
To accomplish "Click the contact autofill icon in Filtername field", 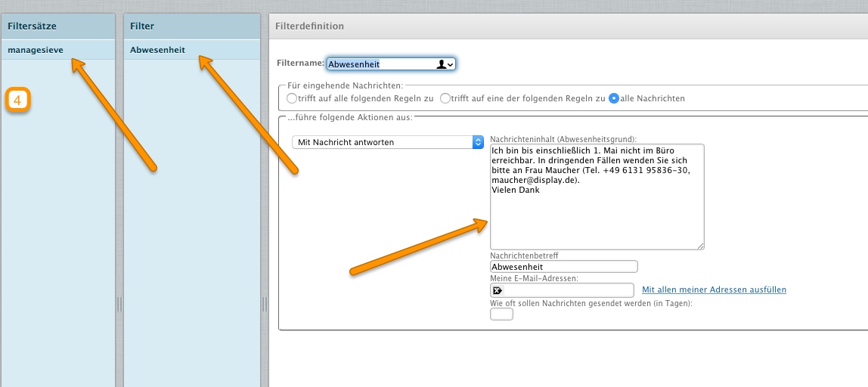I will [x=442, y=64].
